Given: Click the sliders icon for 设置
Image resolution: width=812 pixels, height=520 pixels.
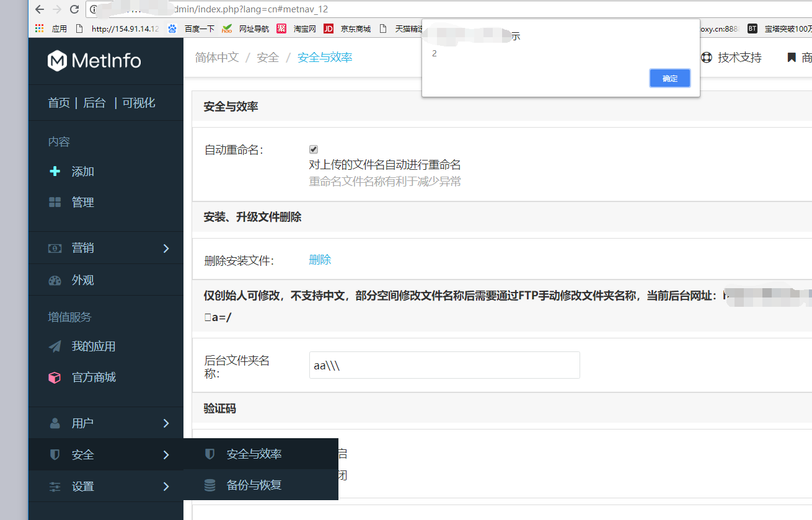Looking at the screenshot, I should point(55,487).
